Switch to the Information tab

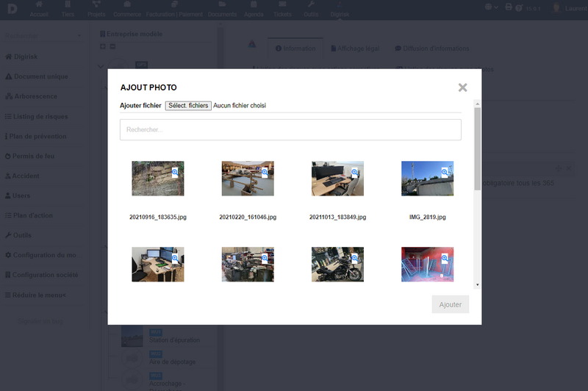tap(295, 49)
